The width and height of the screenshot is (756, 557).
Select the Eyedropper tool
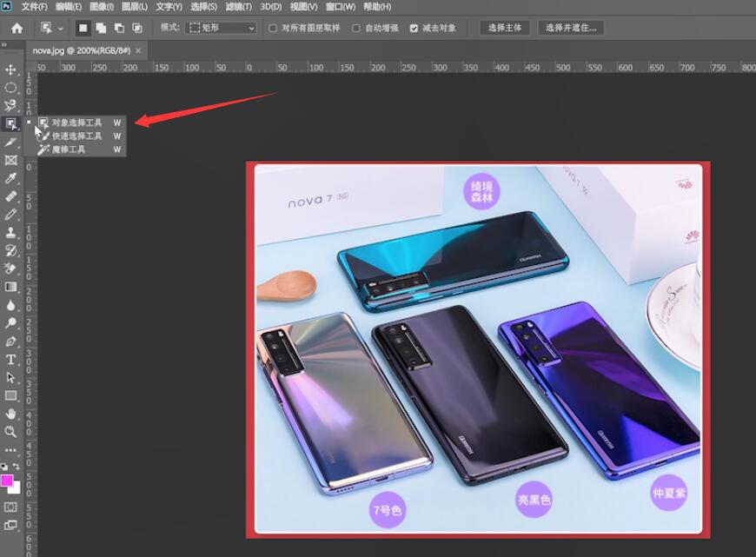(x=10, y=178)
